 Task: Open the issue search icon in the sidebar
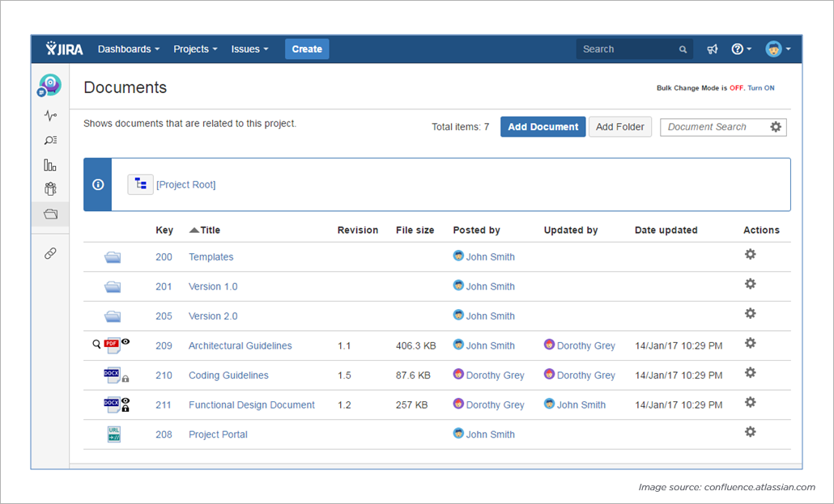click(50, 139)
